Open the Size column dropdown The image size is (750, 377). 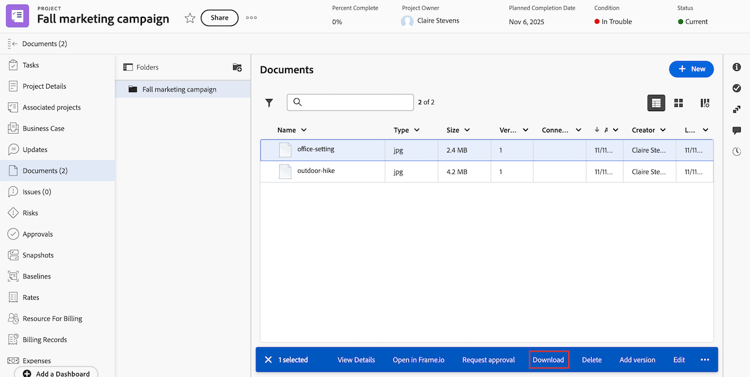[x=467, y=130]
